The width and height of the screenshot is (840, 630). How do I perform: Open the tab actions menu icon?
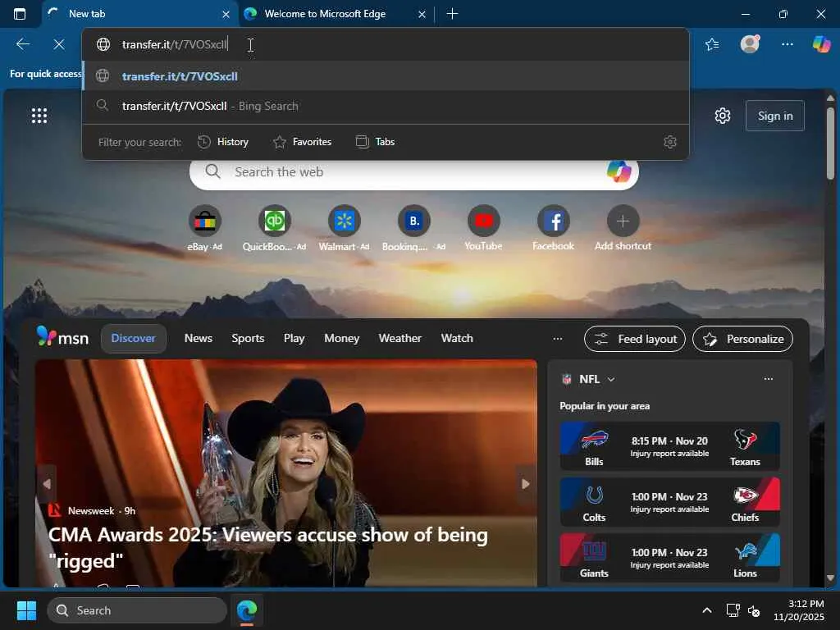(x=20, y=14)
